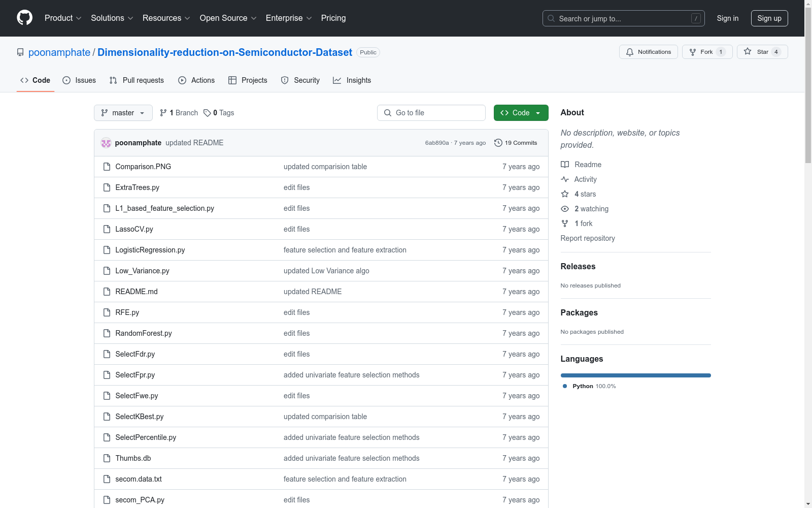Image resolution: width=812 pixels, height=508 pixels.
Task: Open Dimensionality-reduction-on-Semiconductor-Dataset repository link
Action: click(x=225, y=52)
